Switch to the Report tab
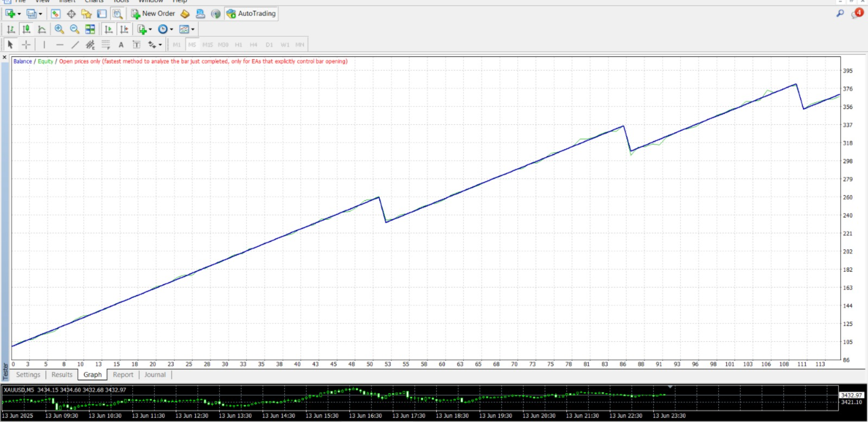 (x=123, y=375)
